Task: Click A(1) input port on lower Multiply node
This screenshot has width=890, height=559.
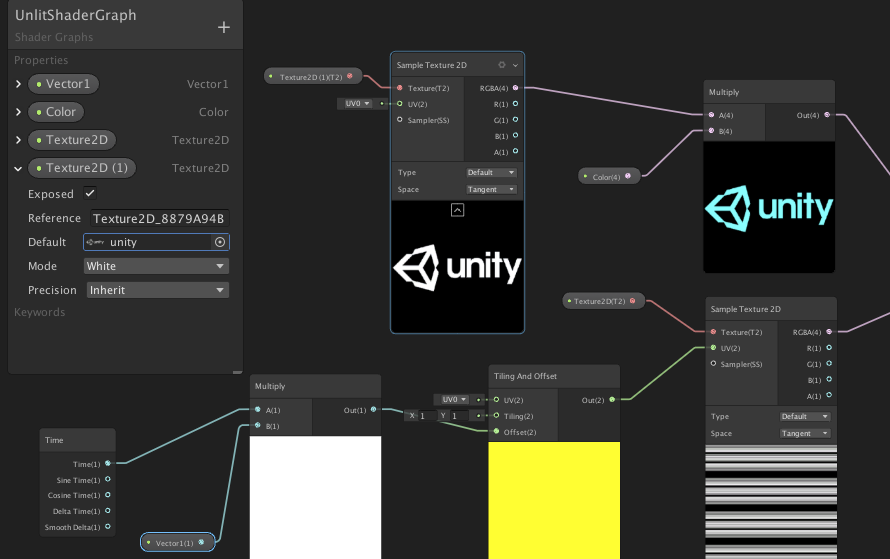Action: 258,410
